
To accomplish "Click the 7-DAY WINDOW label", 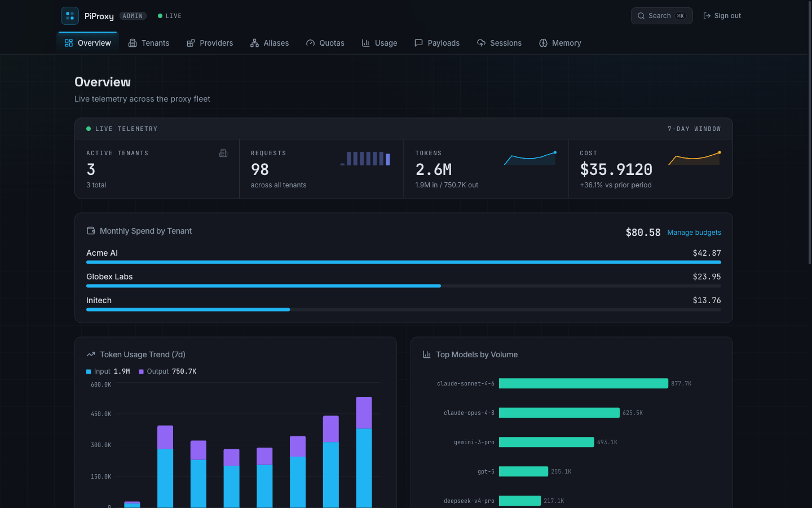I will click(694, 129).
